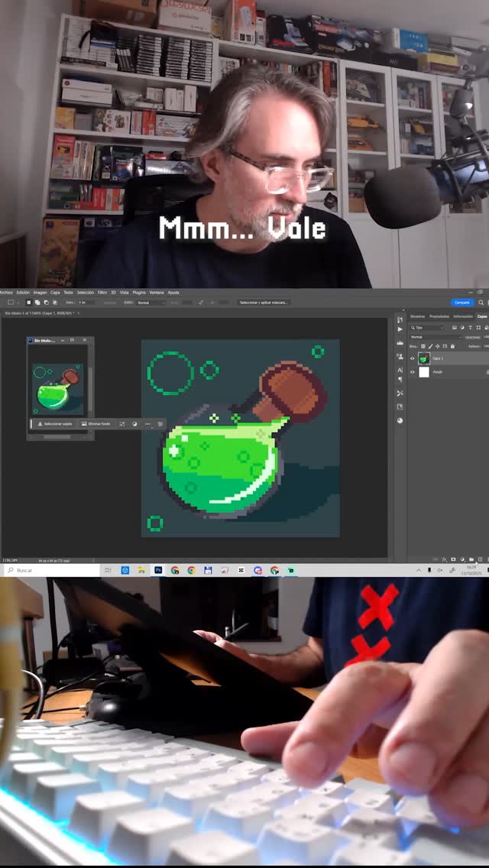489x868 pixels.
Task: Open the Imagen menu
Action: [x=40, y=293]
